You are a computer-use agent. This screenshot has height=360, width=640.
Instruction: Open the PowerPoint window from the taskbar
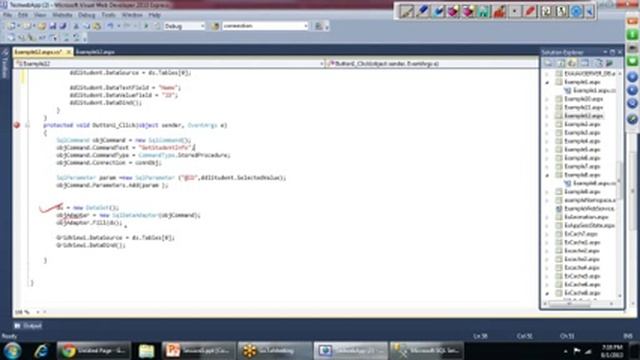pyautogui.click(x=198, y=351)
